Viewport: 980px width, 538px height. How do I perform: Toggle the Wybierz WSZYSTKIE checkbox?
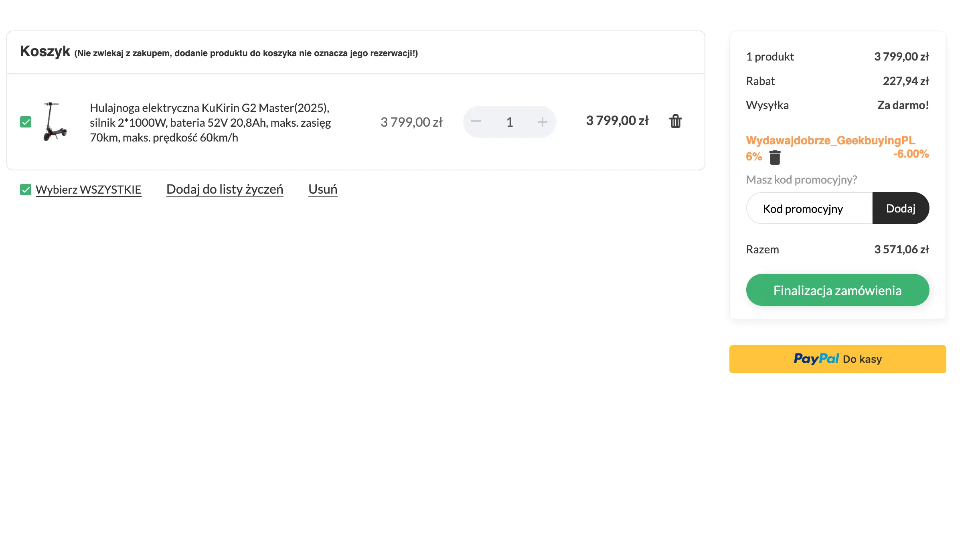[x=26, y=190]
